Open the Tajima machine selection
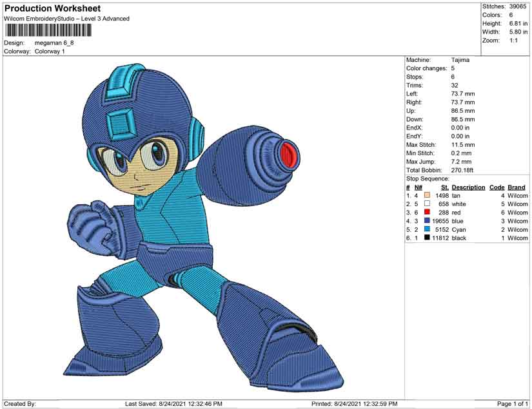532x409 pixels. 462,59
